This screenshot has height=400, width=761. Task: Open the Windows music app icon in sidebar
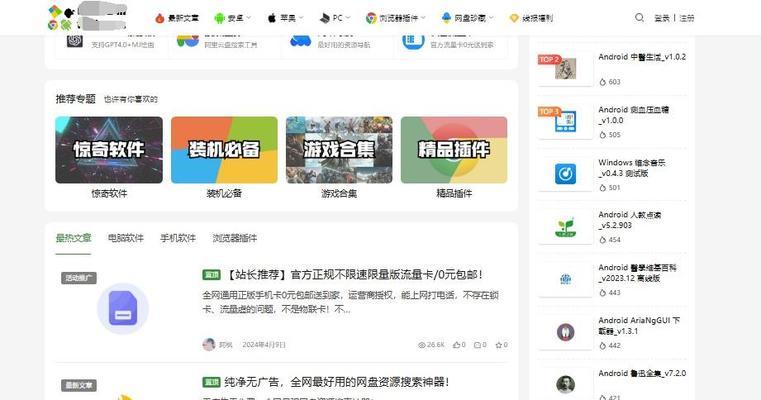pyautogui.click(x=565, y=174)
